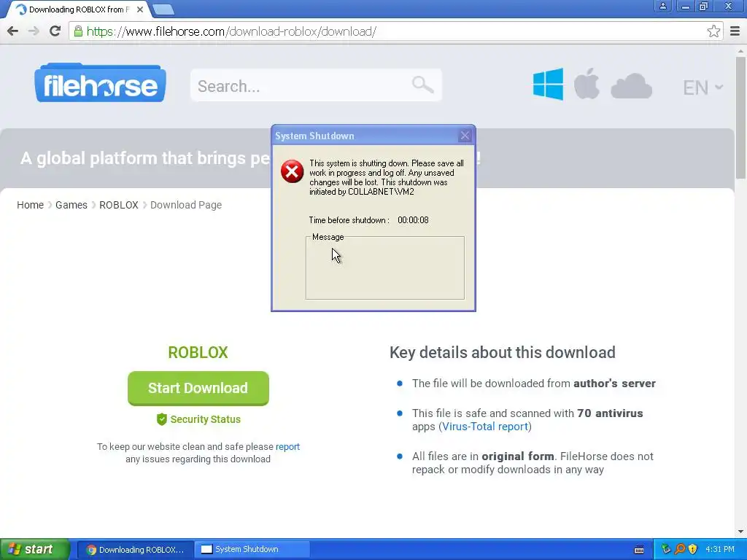
Task: Select the cloud web apps icon
Action: pos(631,86)
